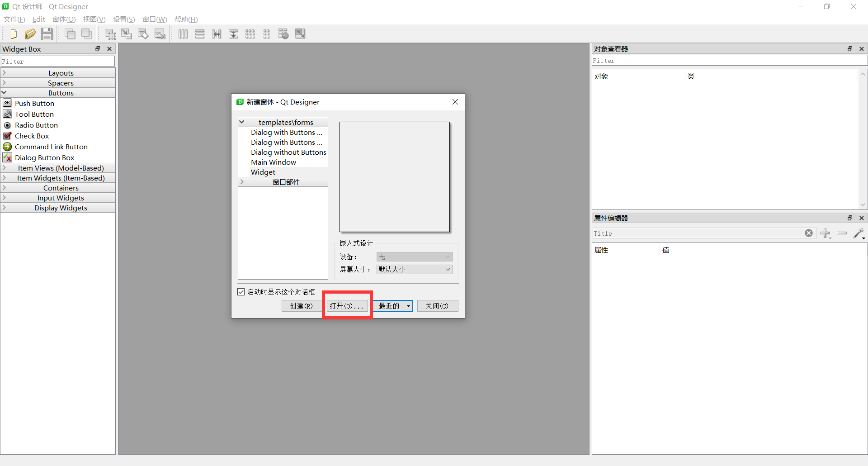Clear the property filter text
The height and width of the screenshot is (466, 868).
click(809, 233)
